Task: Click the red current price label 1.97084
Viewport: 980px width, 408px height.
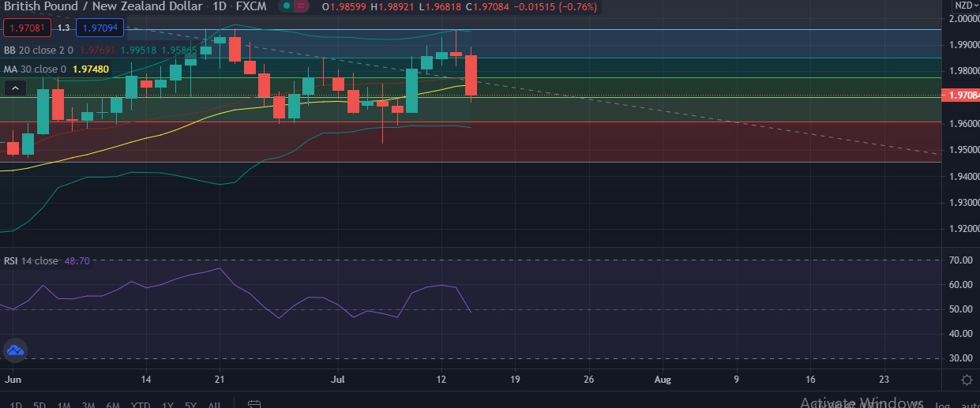Action: point(960,95)
